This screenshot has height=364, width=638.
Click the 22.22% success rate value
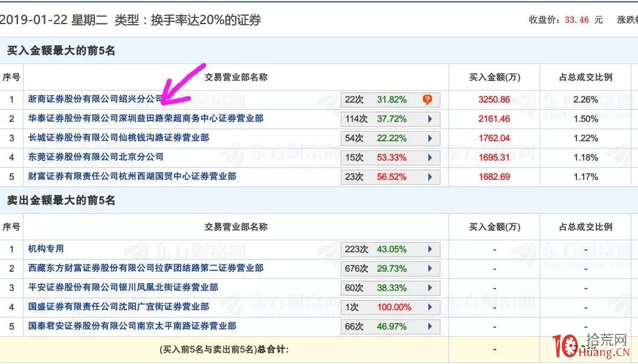click(x=392, y=138)
